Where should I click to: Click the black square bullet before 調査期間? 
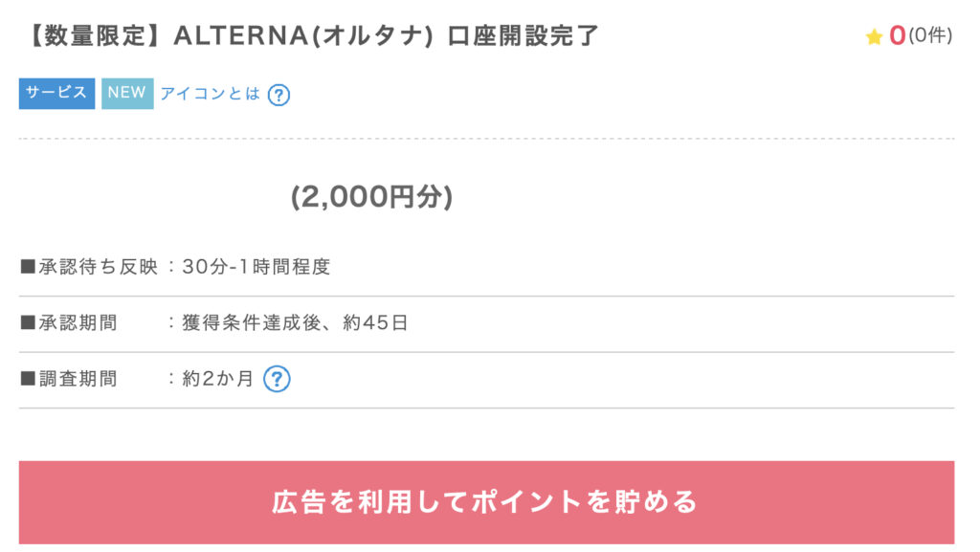pos(28,379)
